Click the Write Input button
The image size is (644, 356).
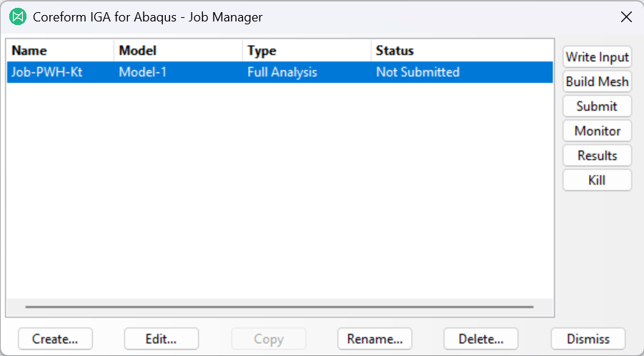[x=597, y=57]
